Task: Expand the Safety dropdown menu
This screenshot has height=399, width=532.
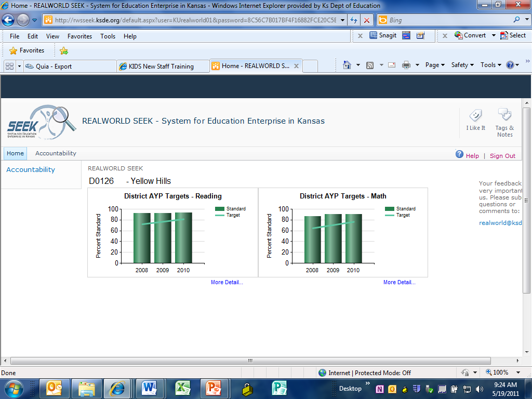Action: (462, 65)
